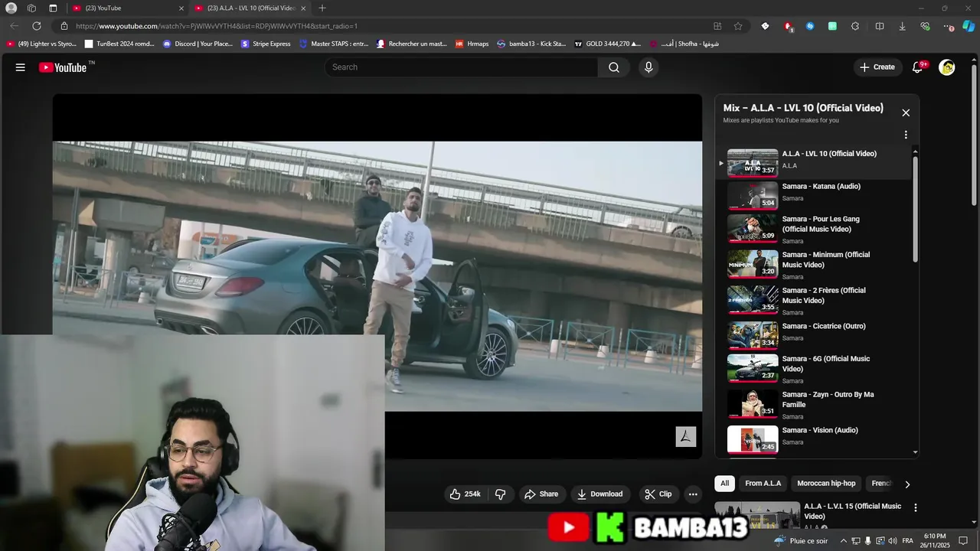Filter suggestions by From A.L.A
The height and width of the screenshot is (551, 980).
tap(763, 484)
